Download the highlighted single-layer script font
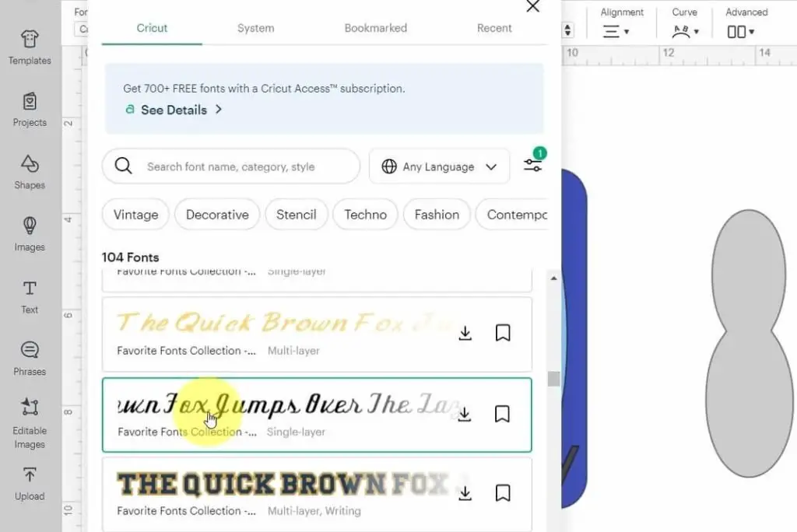The width and height of the screenshot is (797, 532). point(464,414)
